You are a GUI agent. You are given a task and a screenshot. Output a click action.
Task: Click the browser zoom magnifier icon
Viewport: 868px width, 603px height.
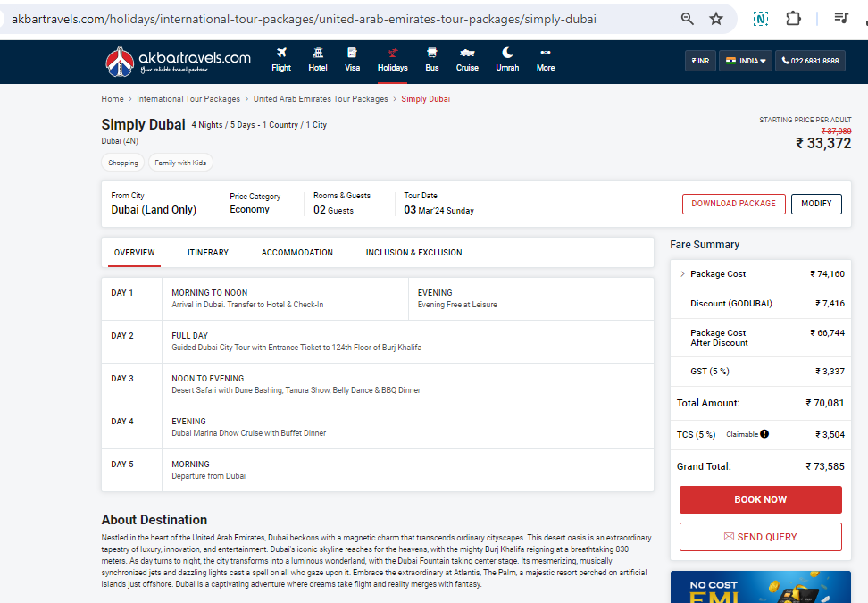[x=687, y=19]
